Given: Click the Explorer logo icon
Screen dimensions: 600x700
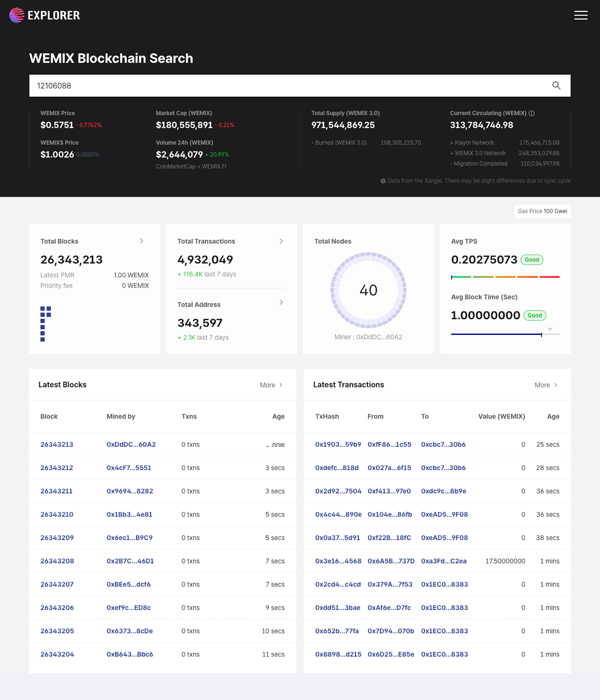Looking at the screenshot, I should point(17,15).
